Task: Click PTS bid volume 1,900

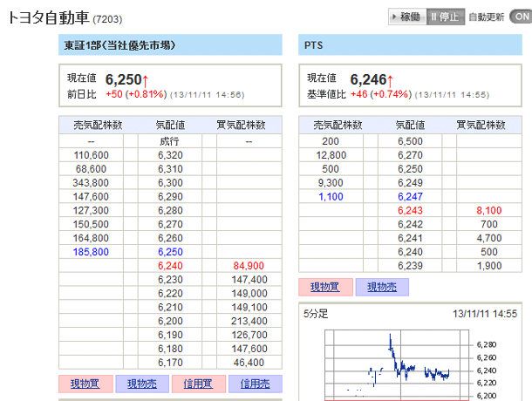Action: pyautogui.click(x=489, y=266)
